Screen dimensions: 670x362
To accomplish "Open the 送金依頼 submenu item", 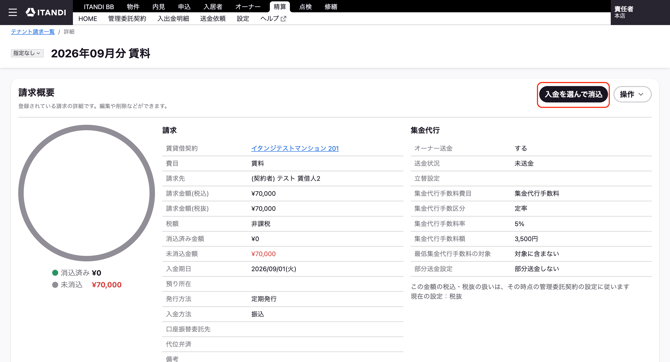I will click(x=213, y=19).
